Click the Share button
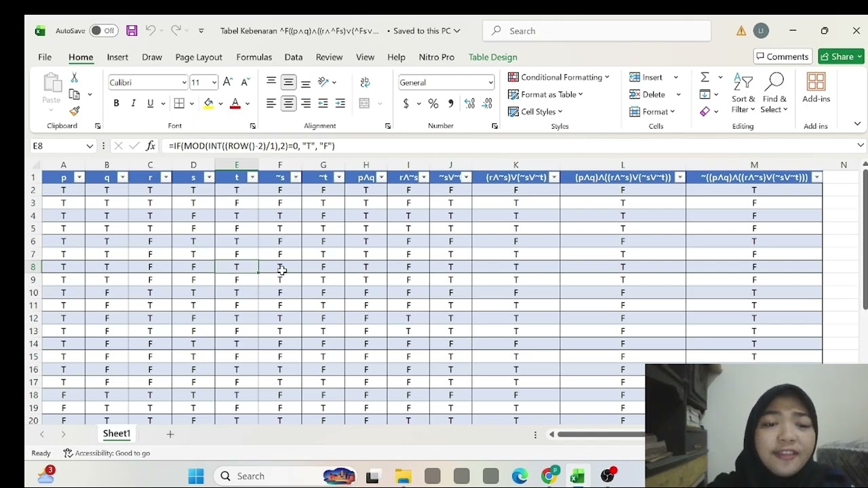868x488 pixels. (842, 56)
